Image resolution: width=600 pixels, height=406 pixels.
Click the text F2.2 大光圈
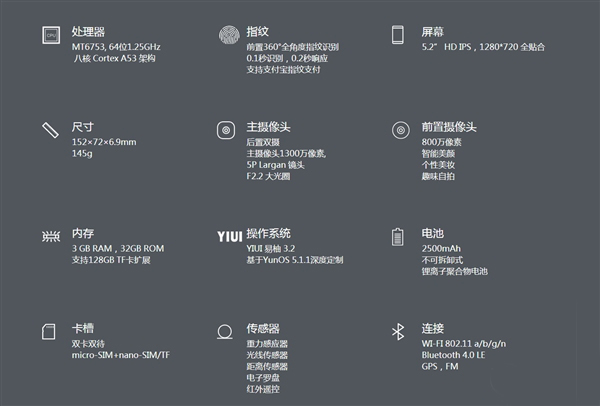(x=268, y=176)
